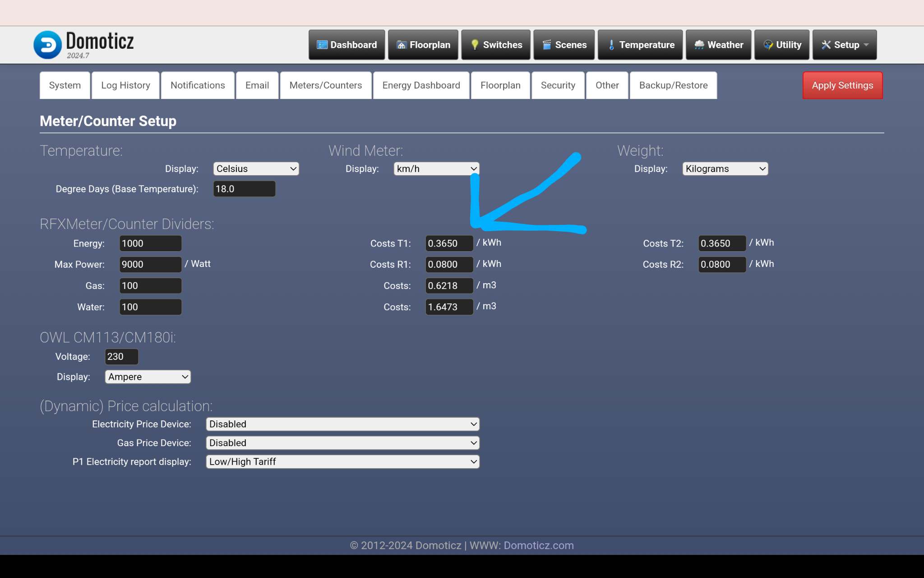Open the Electricity Price Device dropdown
The image size is (924, 578).
(x=342, y=424)
